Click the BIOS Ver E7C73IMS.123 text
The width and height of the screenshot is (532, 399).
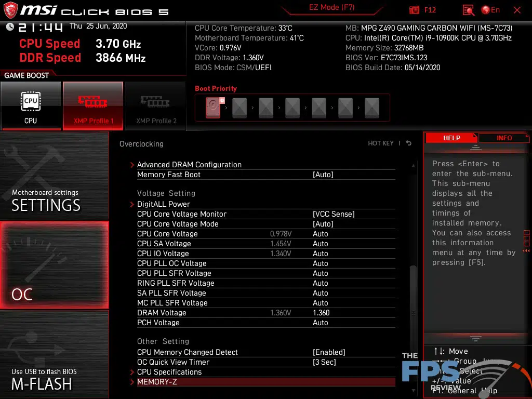(x=386, y=58)
